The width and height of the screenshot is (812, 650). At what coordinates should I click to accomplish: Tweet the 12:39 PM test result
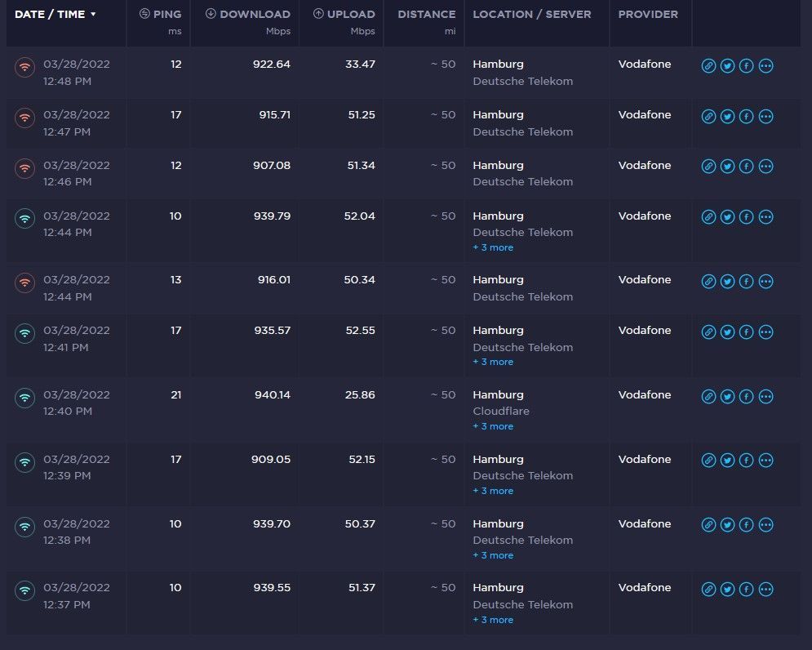pos(727,461)
